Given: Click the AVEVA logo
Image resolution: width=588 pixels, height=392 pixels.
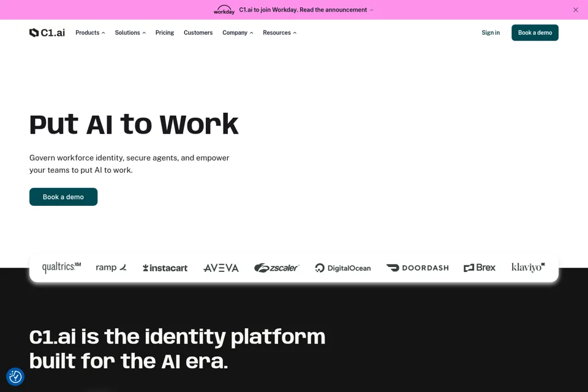Looking at the screenshot, I should (x=221, y=268).
